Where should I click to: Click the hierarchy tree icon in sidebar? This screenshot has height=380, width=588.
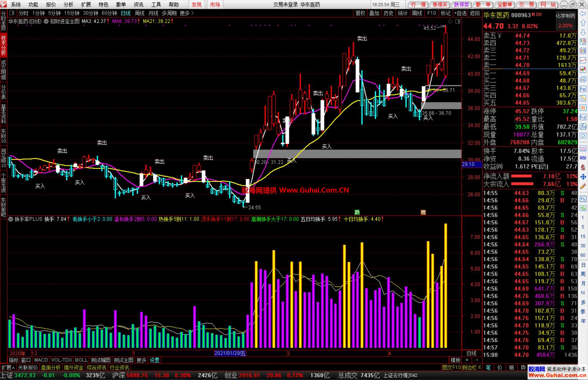tap(583, 98)
